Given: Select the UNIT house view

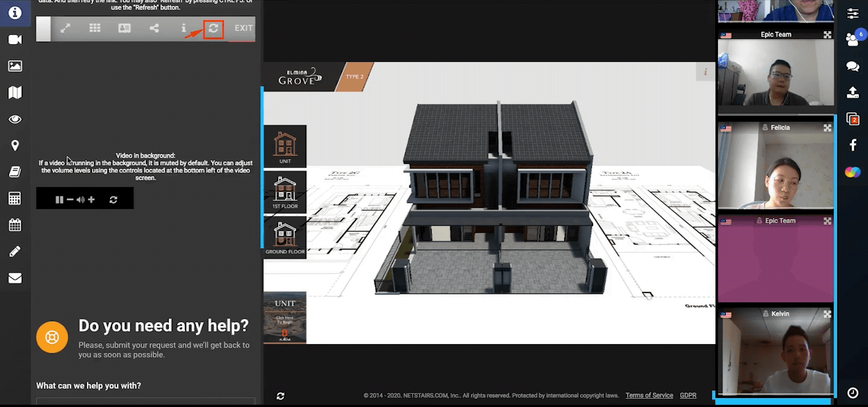Looking at the screenshot, I should (285, 147).
